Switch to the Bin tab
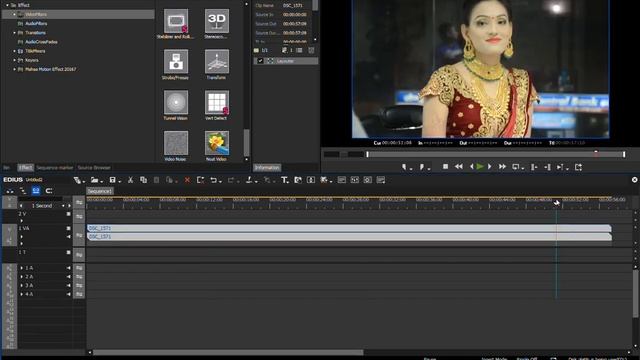 pyautogui.click(x=7, y=168)
